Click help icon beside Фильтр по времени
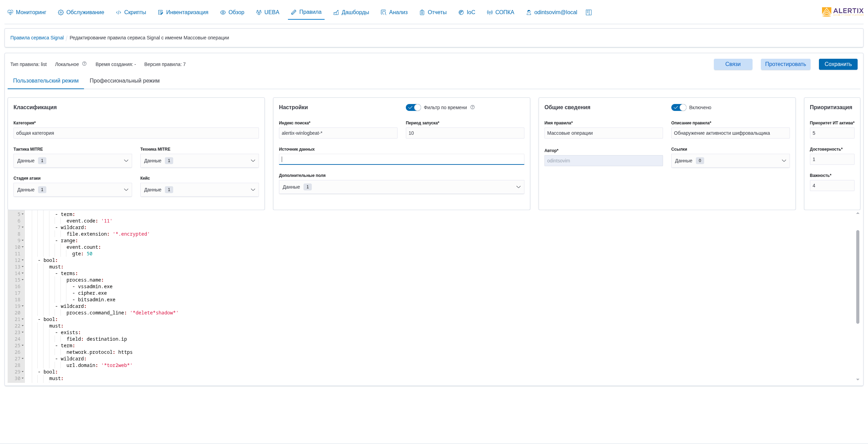868x444 pixels. [473, 107]
